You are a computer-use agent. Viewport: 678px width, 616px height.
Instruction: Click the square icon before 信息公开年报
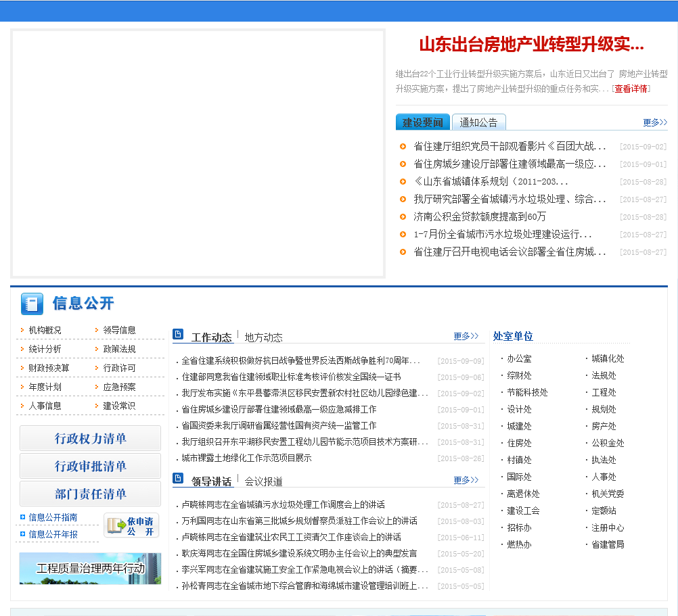(x=22, y=534)
